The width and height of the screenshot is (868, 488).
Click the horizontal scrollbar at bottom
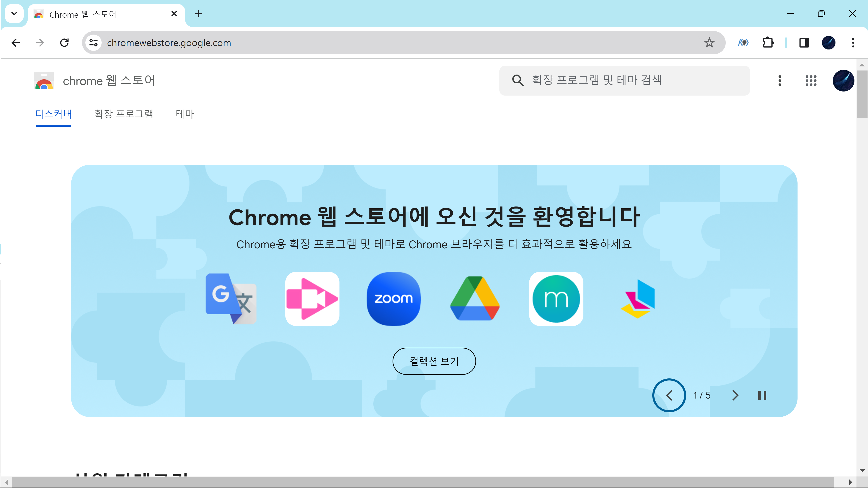coord(423,482)
